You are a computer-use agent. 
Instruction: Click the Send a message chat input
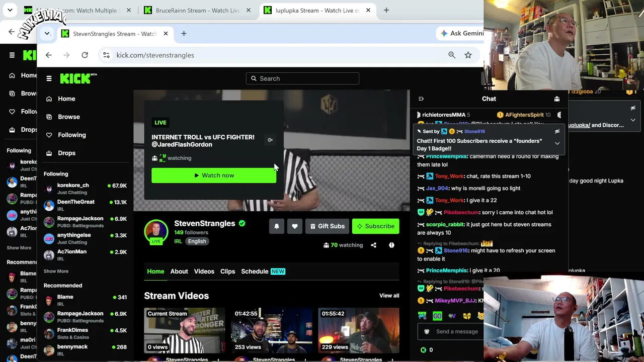456,332
